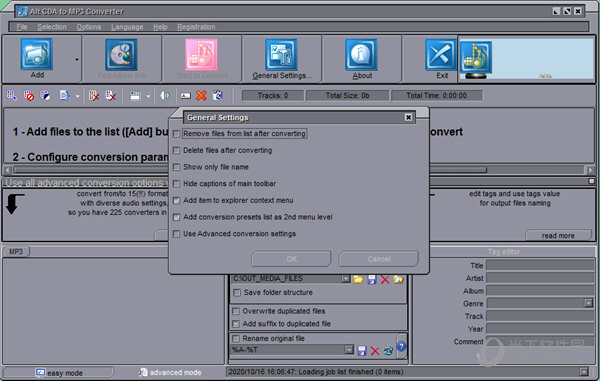
Task: Expand the Add button dropdown arrow
Action: click(77, 60)
